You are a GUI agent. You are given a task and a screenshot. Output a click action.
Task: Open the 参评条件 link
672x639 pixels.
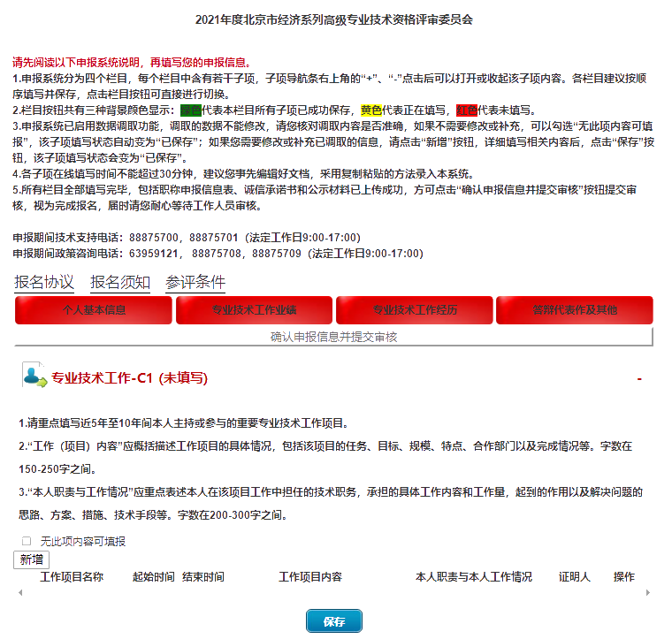pos(195,282)
